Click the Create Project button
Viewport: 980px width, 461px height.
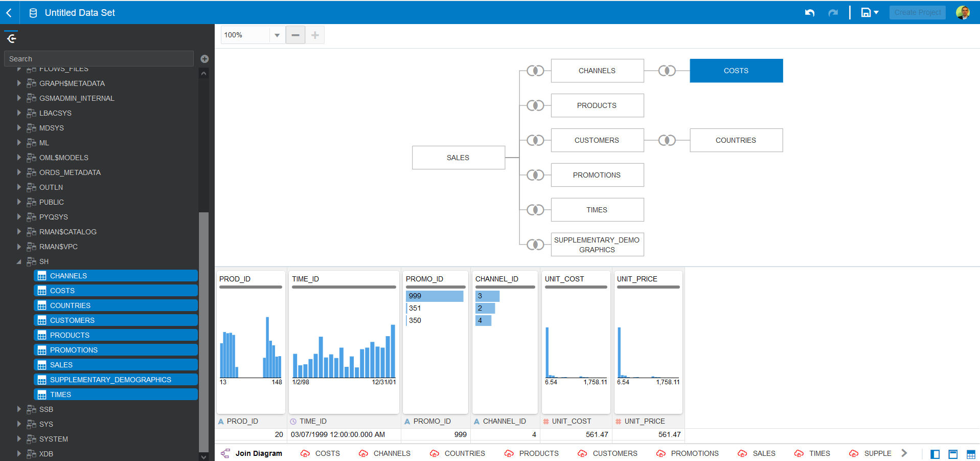point(917,12)
